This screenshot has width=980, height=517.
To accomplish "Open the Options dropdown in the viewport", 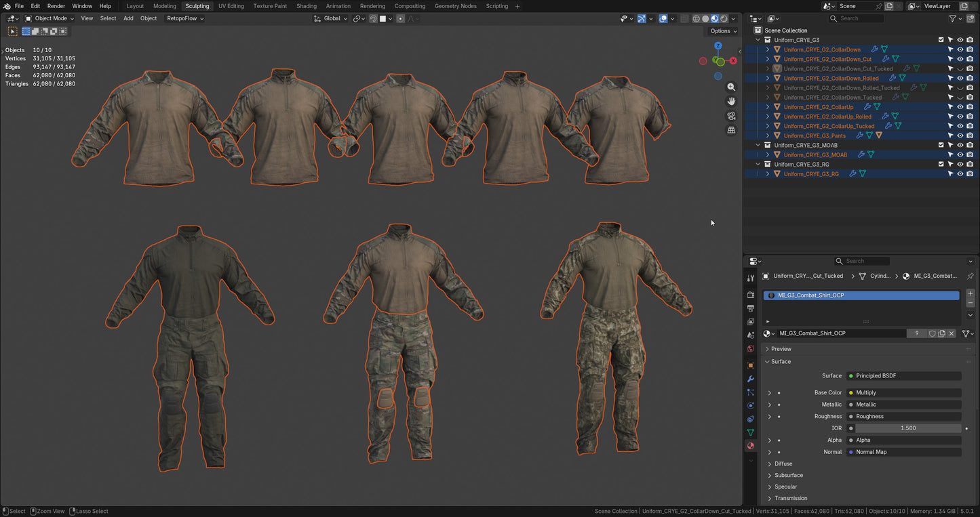I will (722, 30).
